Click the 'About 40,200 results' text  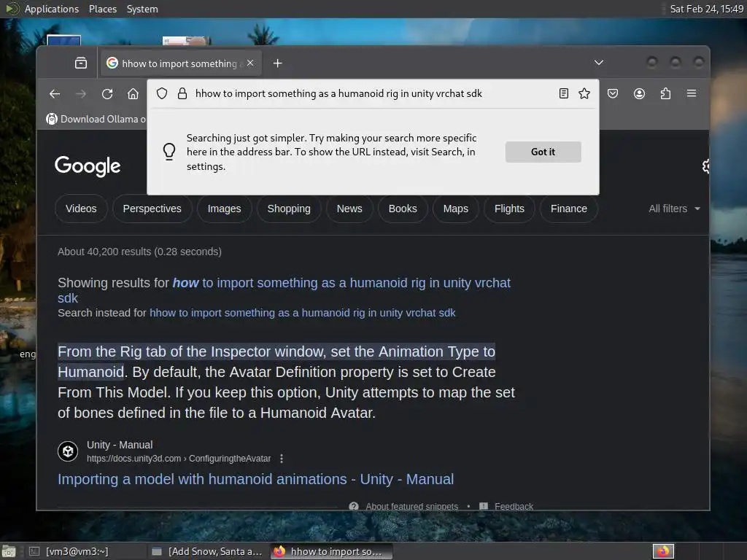click(x=139, y=252)
